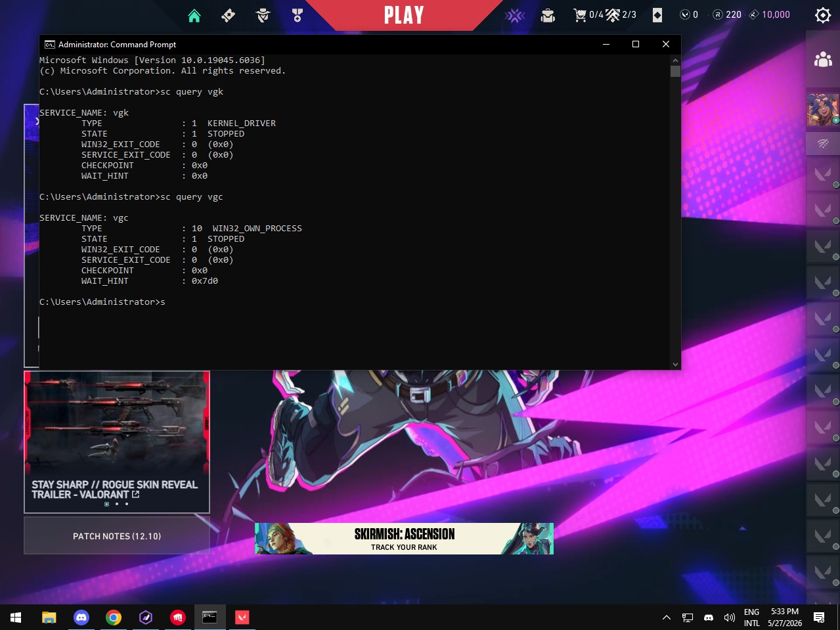840x630 pixels.
Task: Select the PLAY tab
Action: point(404,15)
